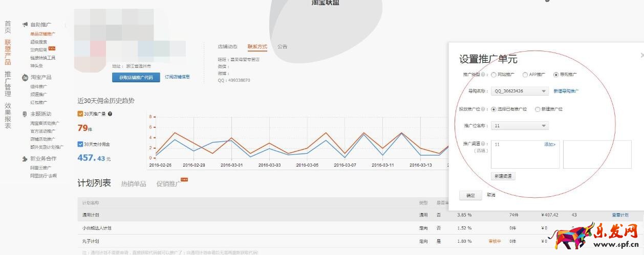
Task: Uncheck the 30天推广量 checkbox
Action: coord(80,114)
